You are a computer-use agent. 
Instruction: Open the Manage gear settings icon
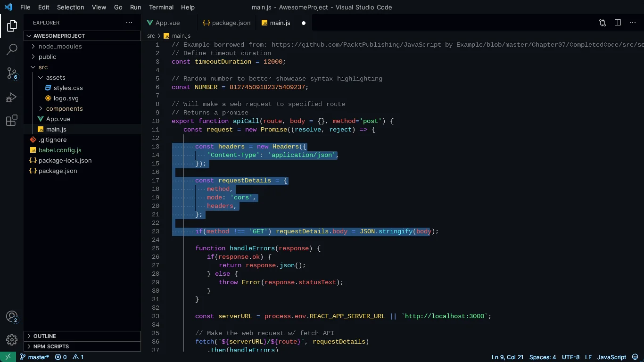pyautogui.click(x=12, y=339)
